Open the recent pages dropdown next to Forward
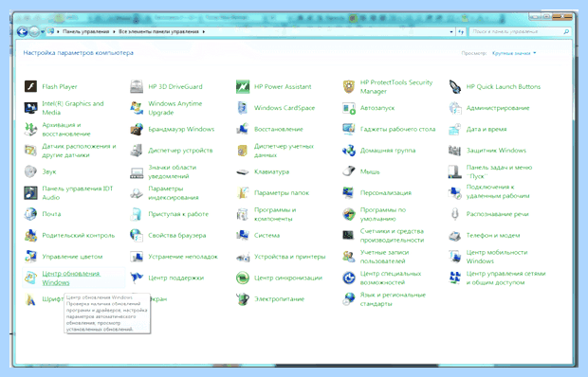Viewport: 588px width, 377px height. pos(43,32)
